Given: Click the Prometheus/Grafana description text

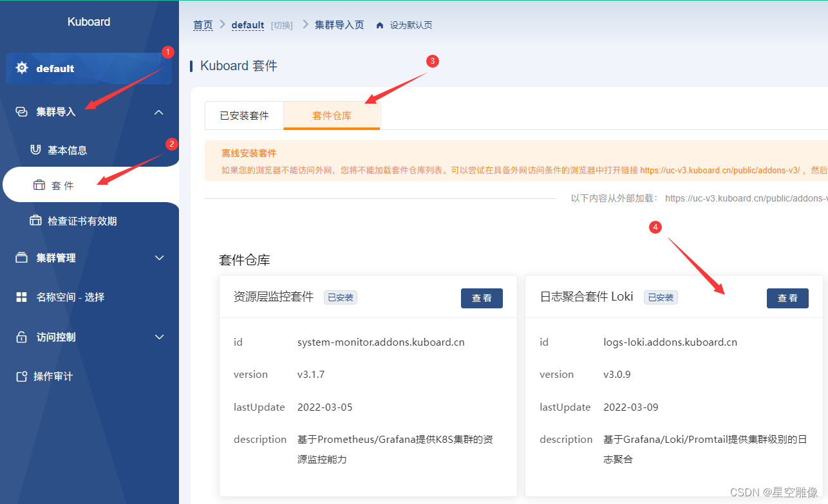Looking at the screenshot, I should click(395, 449).
